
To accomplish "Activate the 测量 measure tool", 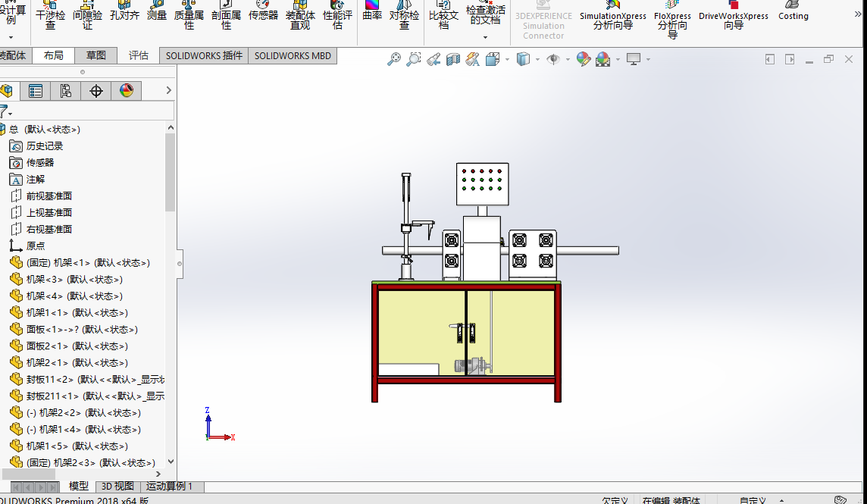I will point(157,11).
